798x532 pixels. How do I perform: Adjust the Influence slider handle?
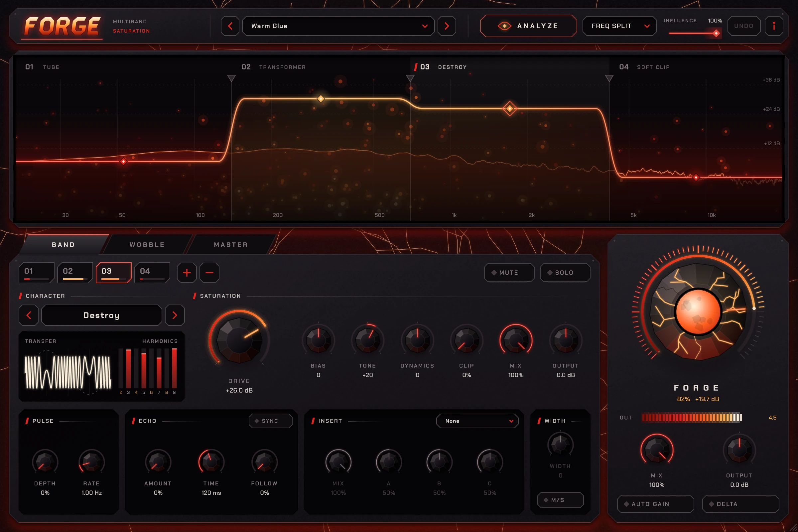[716, 33]
